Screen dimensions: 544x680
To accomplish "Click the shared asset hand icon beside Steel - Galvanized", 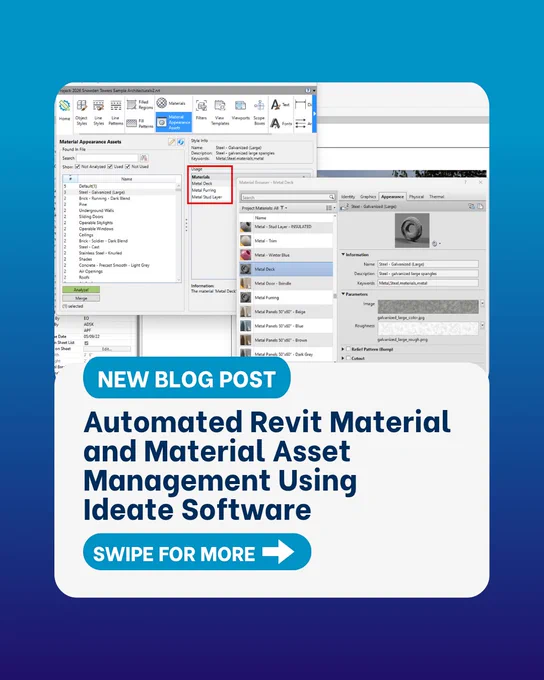I will [x=344, y=207].
